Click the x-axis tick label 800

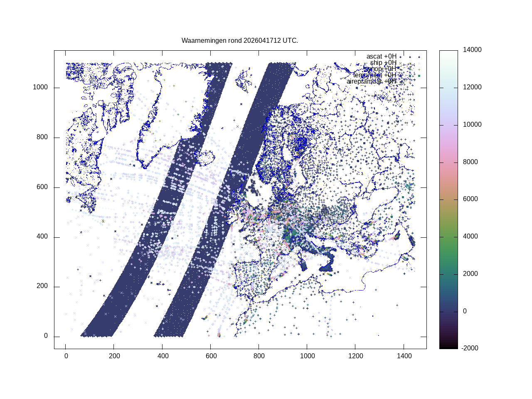point(259,356)
